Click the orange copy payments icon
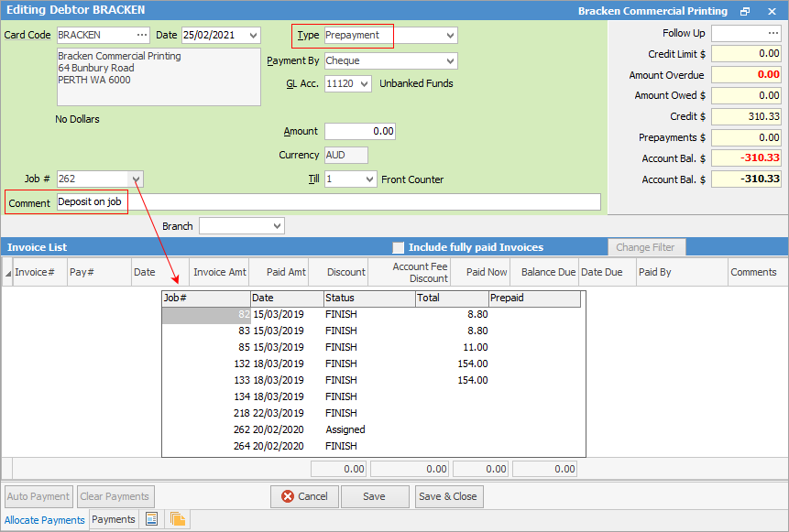Screen dimensions: 789x532 (176, 519)
